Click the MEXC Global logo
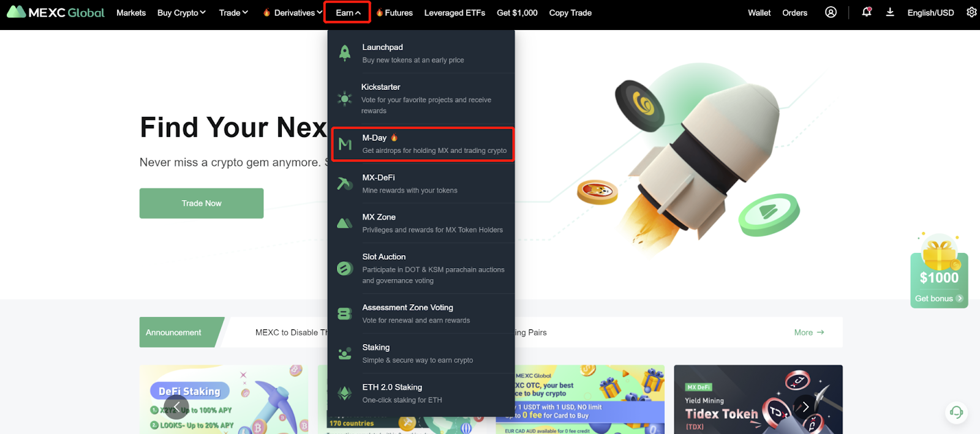This screenshot has width=980, height=434. [56, 12]
